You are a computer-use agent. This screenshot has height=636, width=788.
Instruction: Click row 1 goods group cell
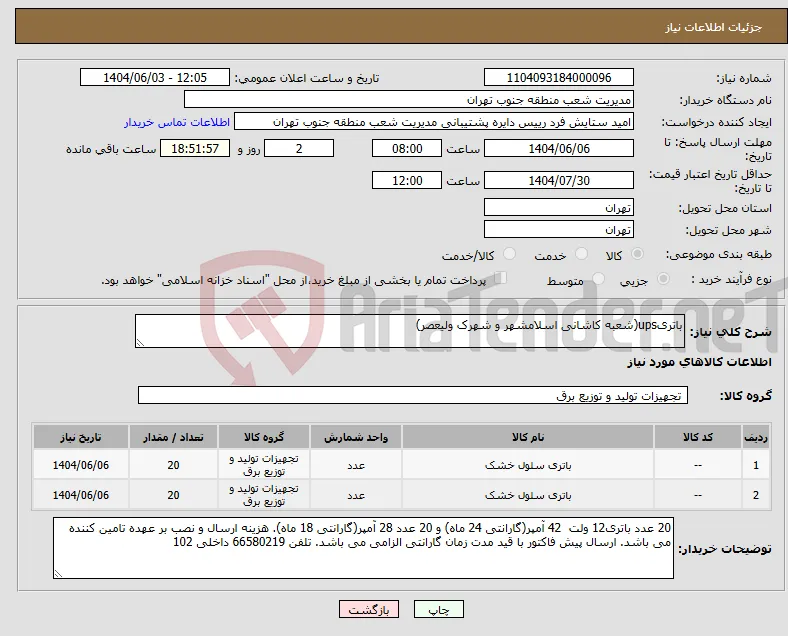[264, 465]
